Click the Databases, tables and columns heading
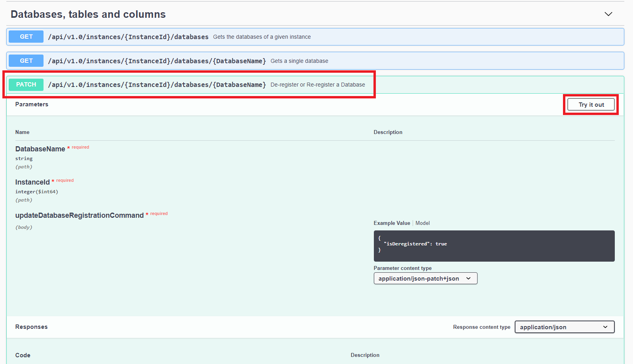The width and height of the screenshot is (633, 364). 88,14
